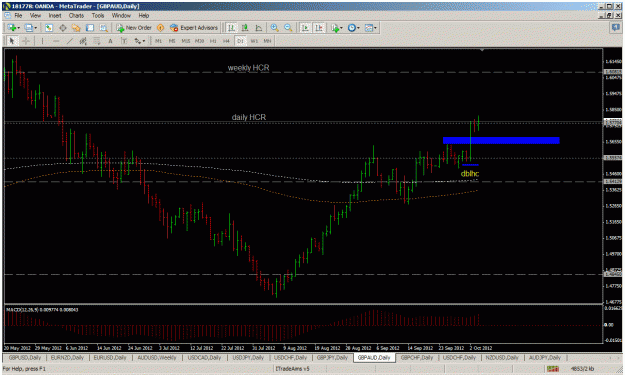
Task: Open the Help menu
Action: (x=143, y=15)
